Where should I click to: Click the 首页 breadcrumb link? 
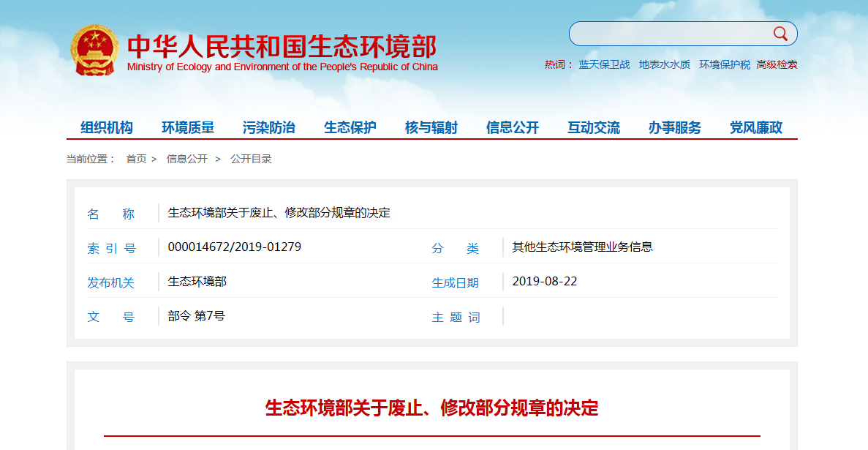(136, 159)
